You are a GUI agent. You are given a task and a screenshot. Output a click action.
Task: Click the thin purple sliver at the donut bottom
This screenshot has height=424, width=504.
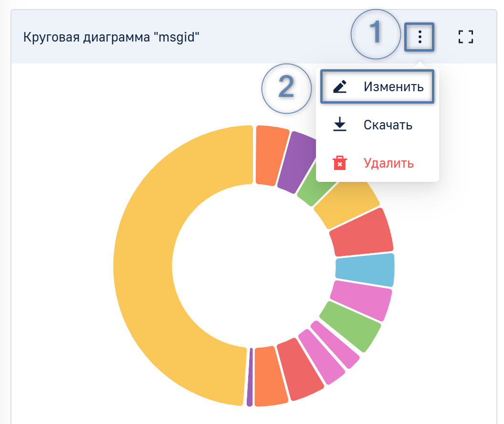[x=250, y=377]
